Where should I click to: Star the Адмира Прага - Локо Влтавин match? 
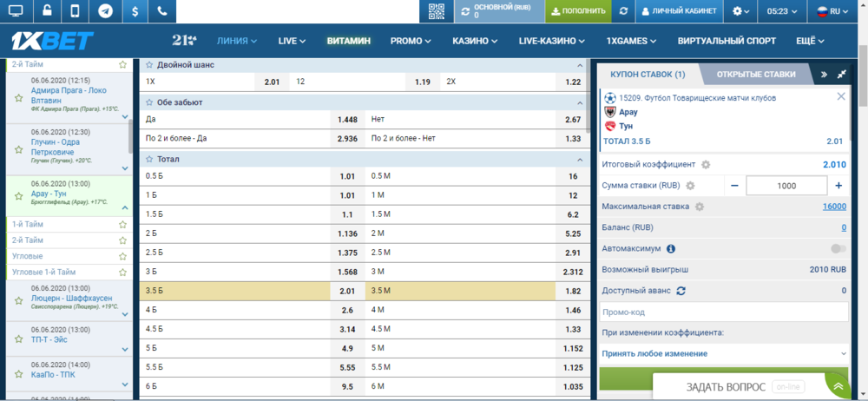point(18,98)
